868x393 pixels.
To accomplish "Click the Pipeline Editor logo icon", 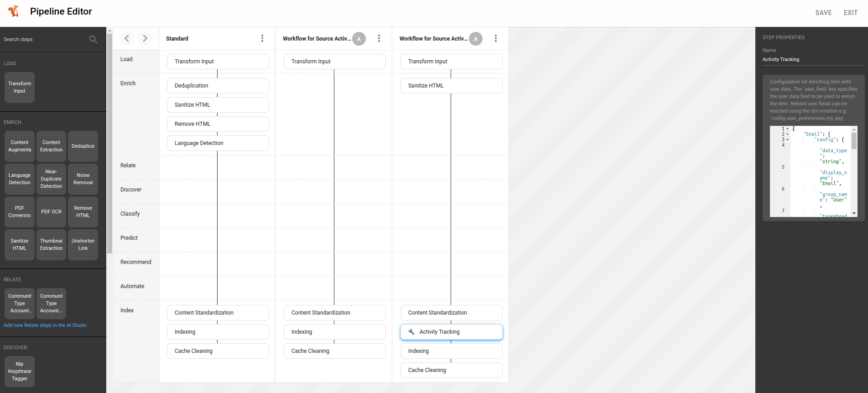I will click(x=14, y=11).
